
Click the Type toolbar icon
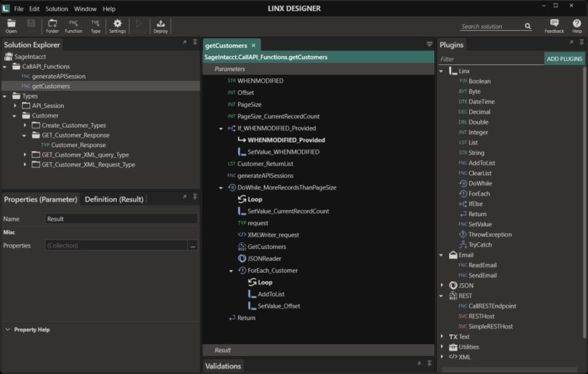pos(96,26)
